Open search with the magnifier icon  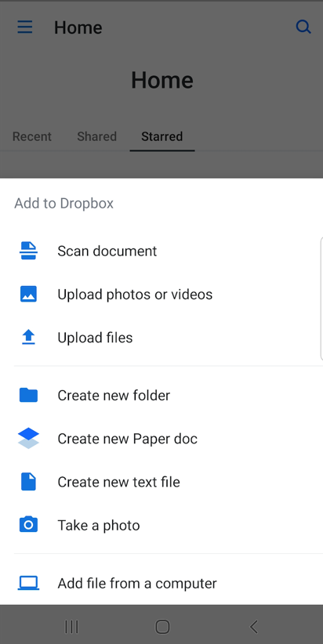pos(303,27)
